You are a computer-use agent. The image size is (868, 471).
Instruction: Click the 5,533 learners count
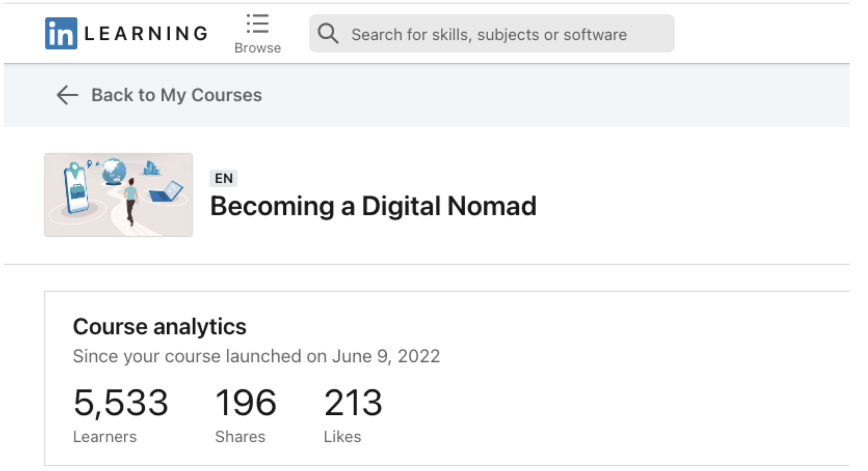click(120, 402)
